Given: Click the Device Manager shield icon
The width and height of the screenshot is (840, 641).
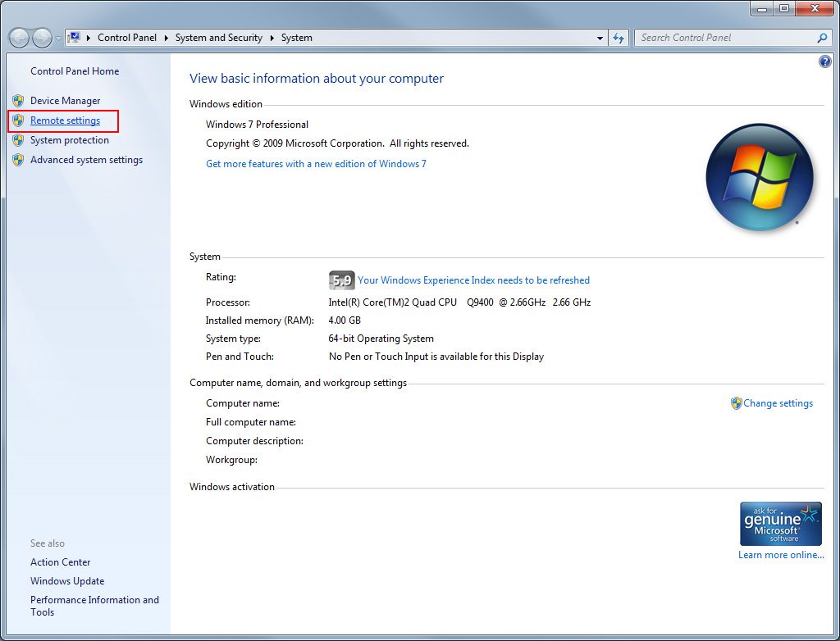Looking at the screenshot, I should click(18, 101).
